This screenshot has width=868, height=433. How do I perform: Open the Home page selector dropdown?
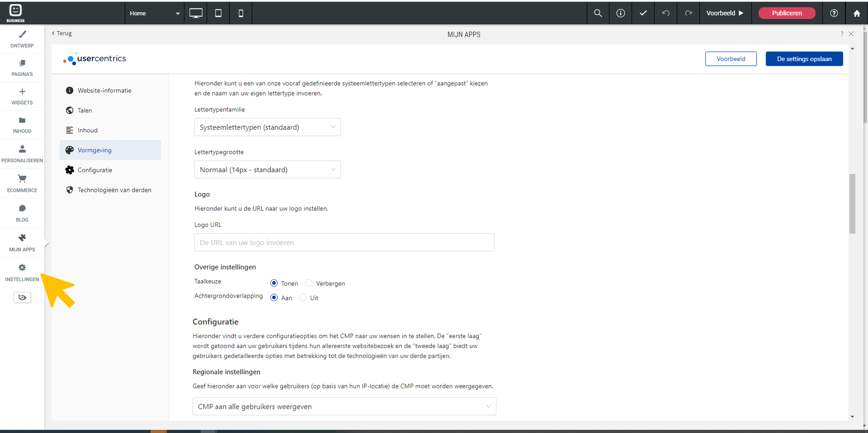click(154, 13)
